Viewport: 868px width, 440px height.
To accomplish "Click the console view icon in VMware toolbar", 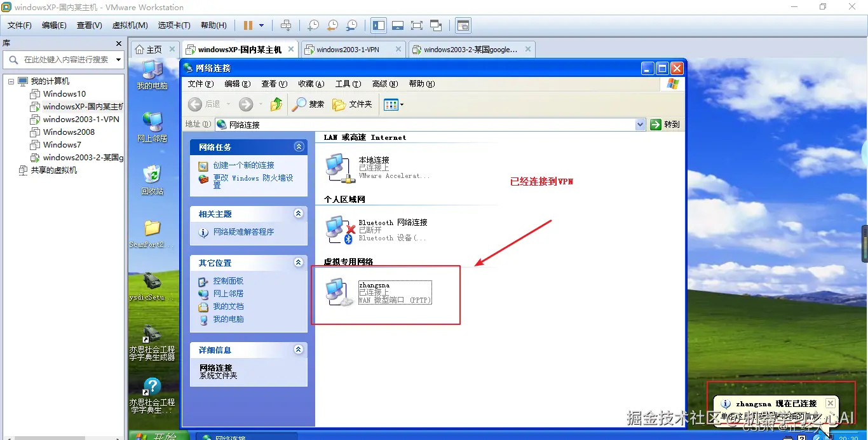I will [463, 25].
